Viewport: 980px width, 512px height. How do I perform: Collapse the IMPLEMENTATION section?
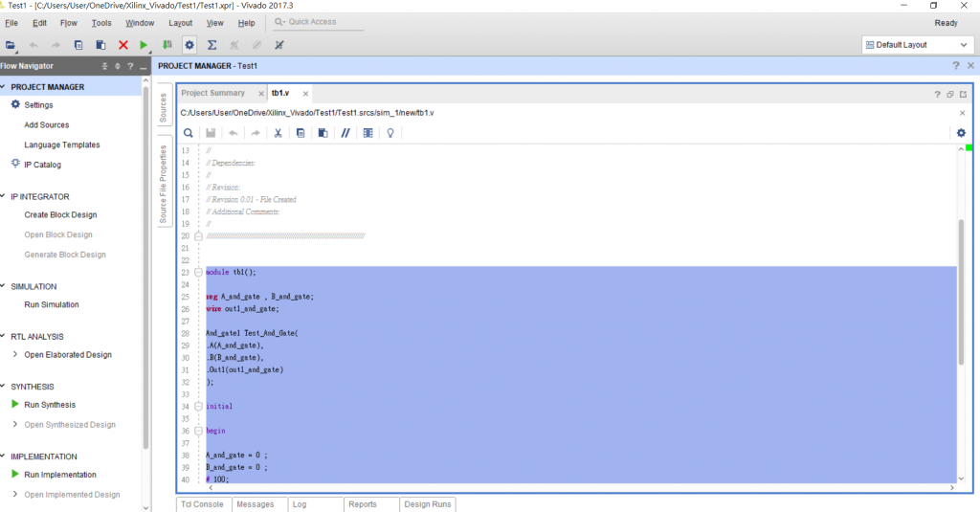(3, 456)
